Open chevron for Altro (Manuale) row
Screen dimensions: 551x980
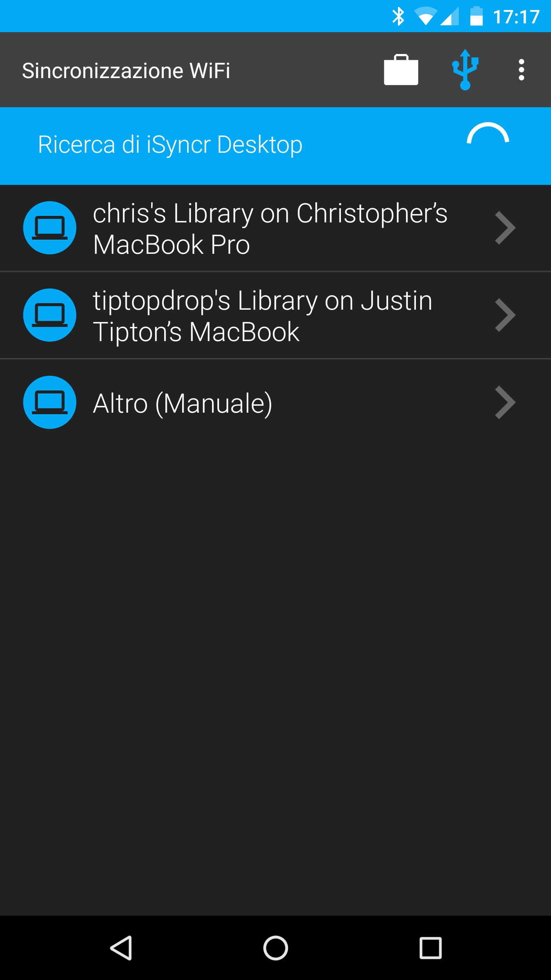coord(505,402)
